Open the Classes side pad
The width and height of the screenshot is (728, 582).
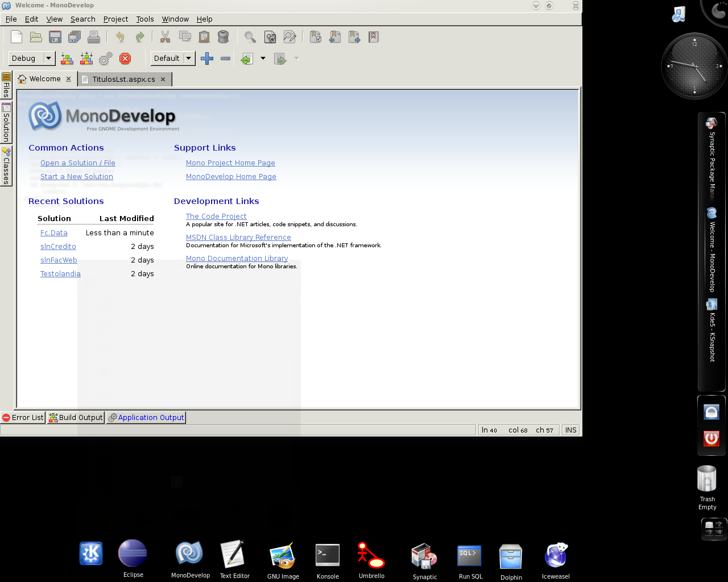[6, 165]
